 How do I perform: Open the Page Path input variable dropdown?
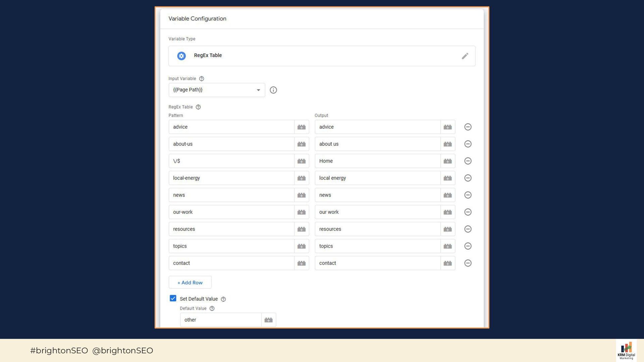217,90
